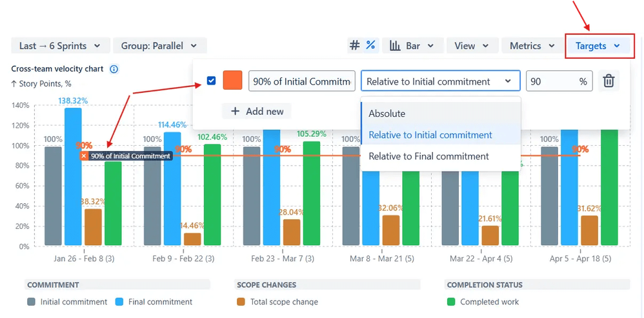Click the info icon beside chart title
Screen dimensions: 644x318
pyautogui.click(x=114, y=69)
